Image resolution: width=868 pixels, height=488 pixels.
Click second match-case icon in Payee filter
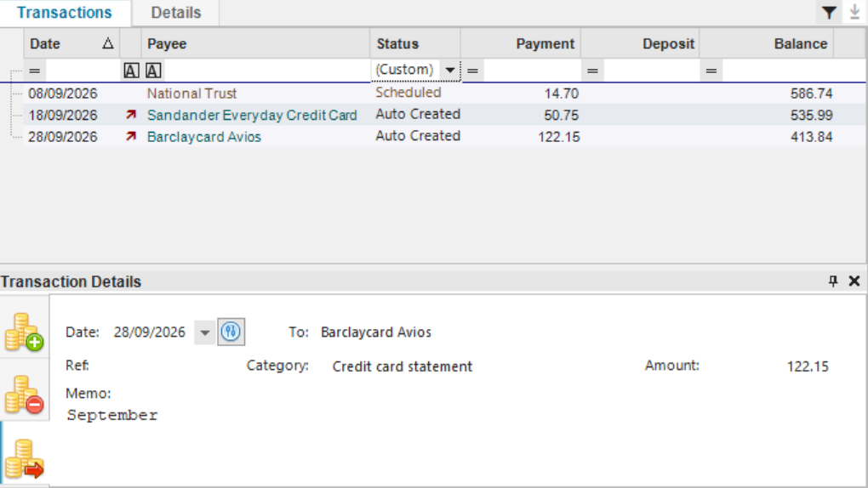pyautogui.click(x=153, y=71)
